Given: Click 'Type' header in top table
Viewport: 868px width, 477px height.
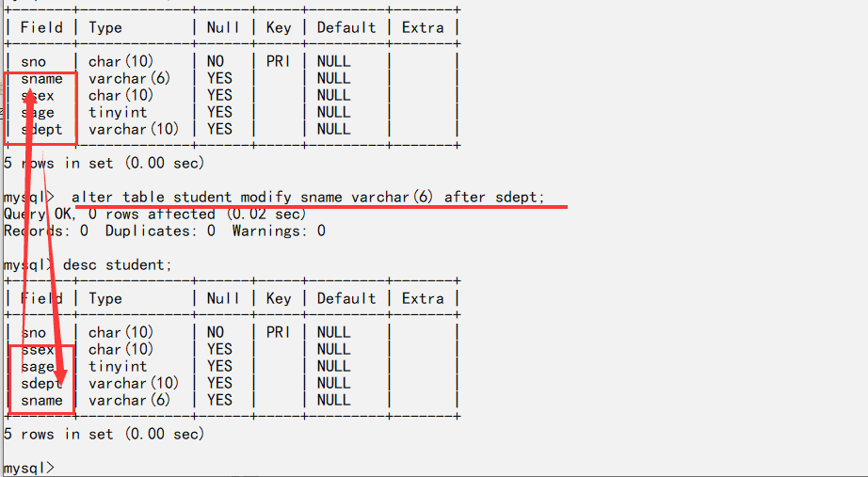Looking at the screenshot, I should point(105,27).
